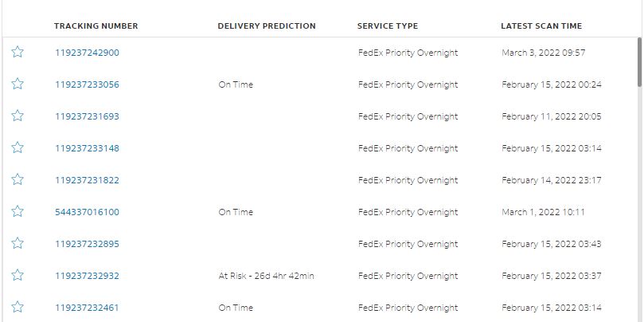Toggle star for shipment 119237231693
This screenshot has height=322, width=644.
click(18, 116)
